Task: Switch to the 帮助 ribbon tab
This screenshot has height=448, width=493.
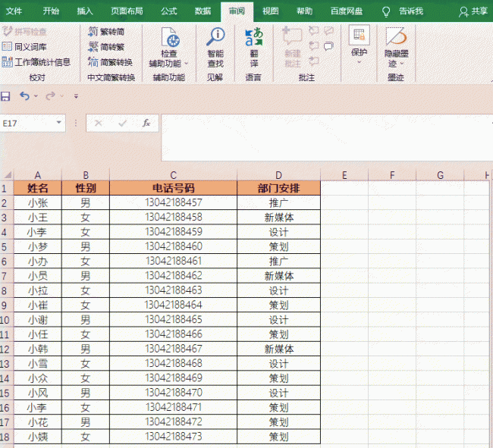Action: coord(304,11)
